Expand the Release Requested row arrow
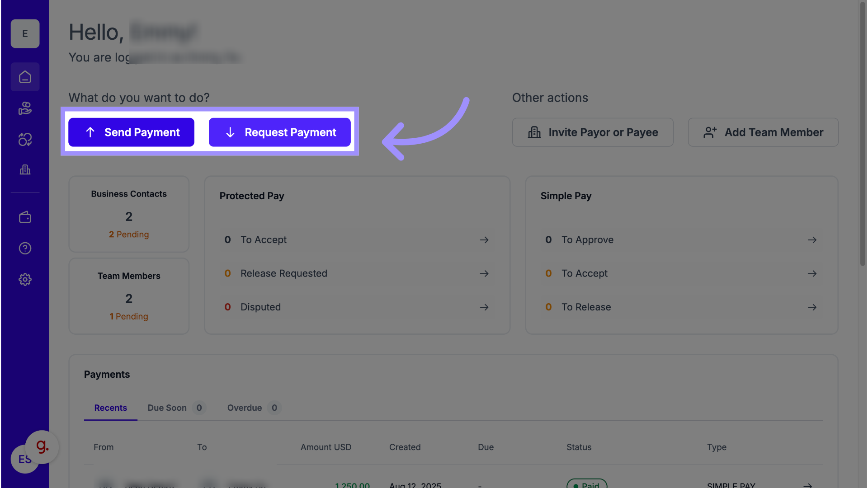Screen dimensions: 868x488 (484, 274)
